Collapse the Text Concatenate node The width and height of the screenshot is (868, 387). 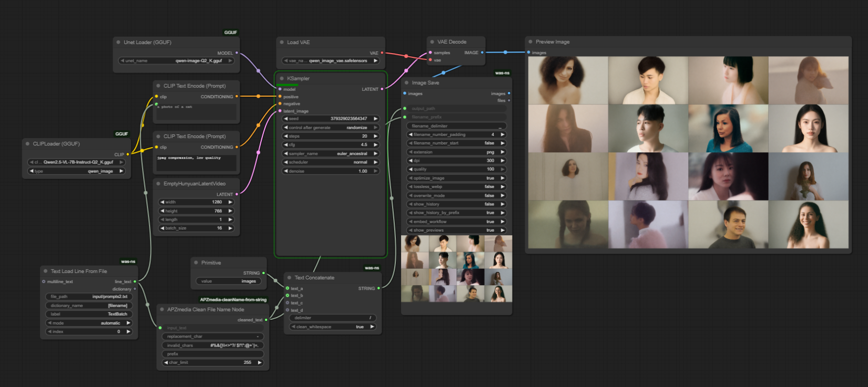click(x=289, y=278)
